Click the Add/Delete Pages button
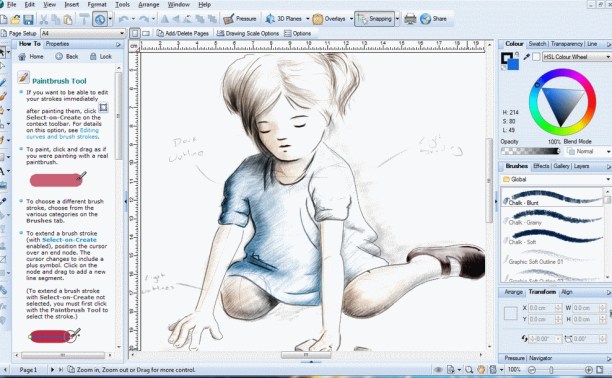 coord(183,34)
